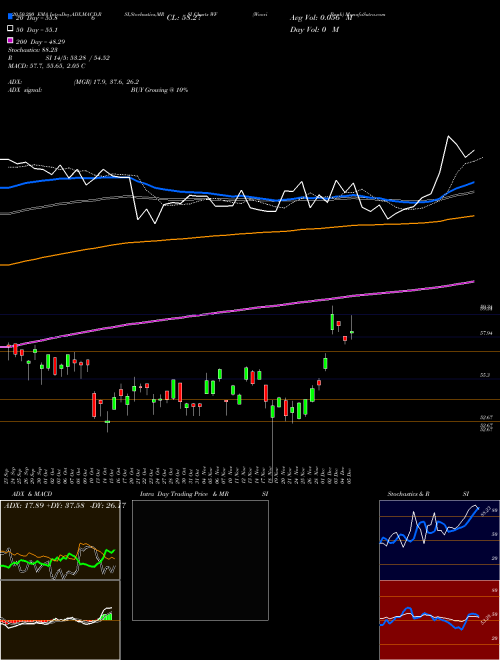Click the 'SI 14/3: 58.28 / 54.52' value

click(x=78, y=58)
